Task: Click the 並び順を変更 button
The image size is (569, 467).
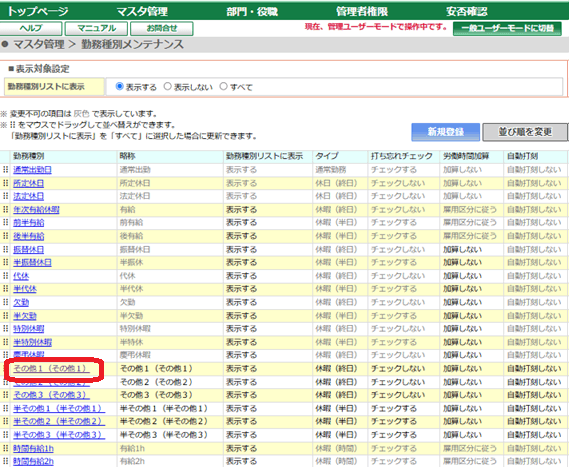Action: point(525,132)
